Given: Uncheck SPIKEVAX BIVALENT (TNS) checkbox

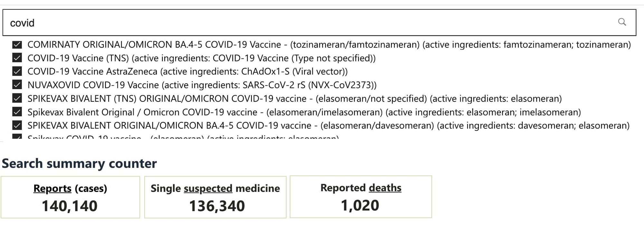Looking at the screenshot, I should point(17,98).
